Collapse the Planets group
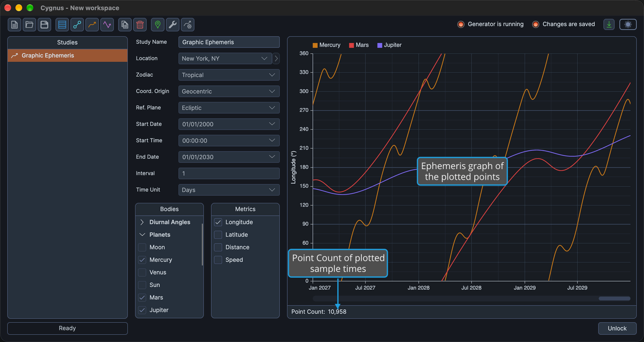Image resolution: width=644 pixels, height=342 pixels. click(142, 235)
